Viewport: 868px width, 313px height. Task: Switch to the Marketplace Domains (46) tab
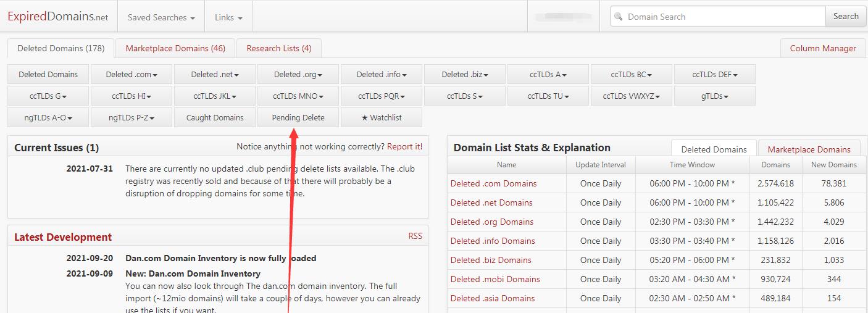tap(175, 48)
